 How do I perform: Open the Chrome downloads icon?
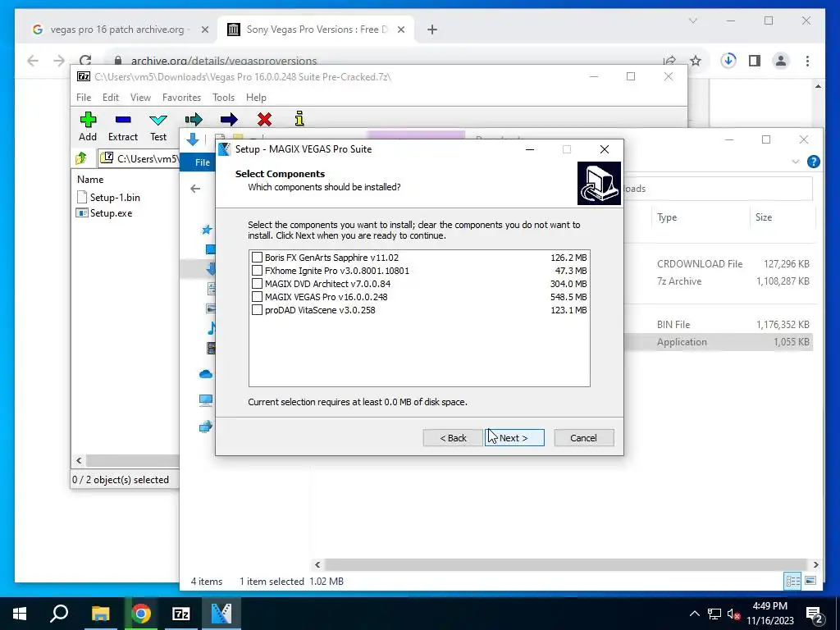(728, 61)
